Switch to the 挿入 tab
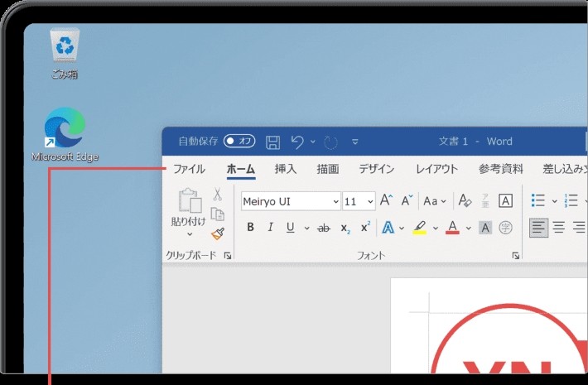 286,169
